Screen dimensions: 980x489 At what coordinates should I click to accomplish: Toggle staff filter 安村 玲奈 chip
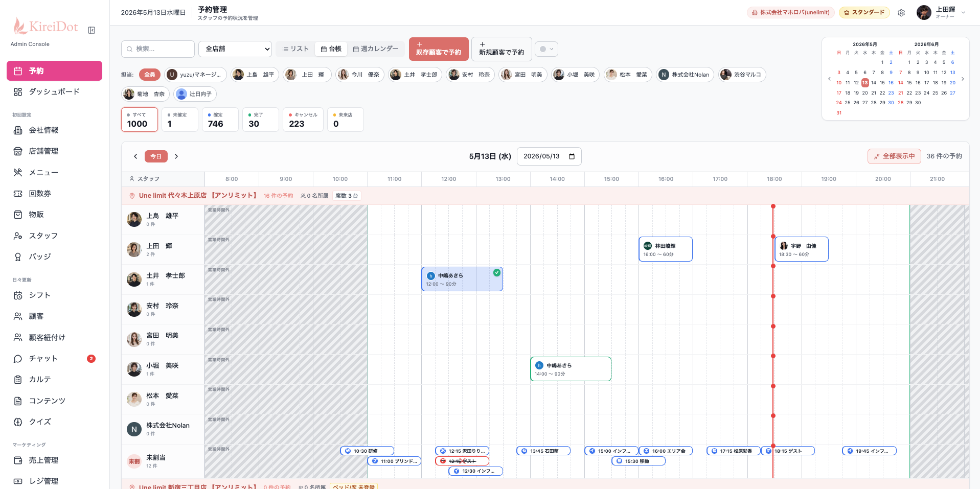point(470,75)
